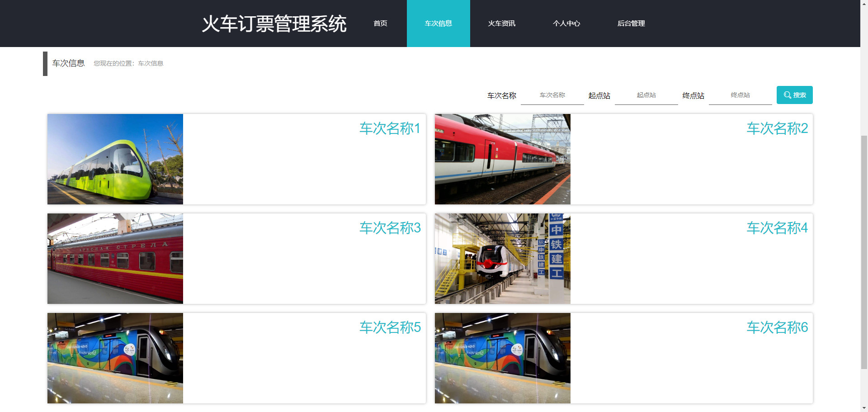Open the 车次名称2 title link
The height and width of the screenshot is (412, 868).
click(777, 128)
